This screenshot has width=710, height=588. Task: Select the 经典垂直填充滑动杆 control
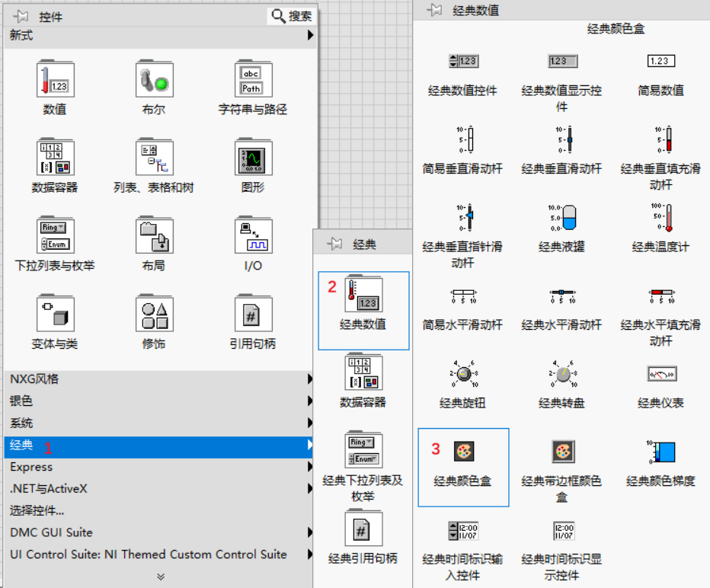pos(664,139)
